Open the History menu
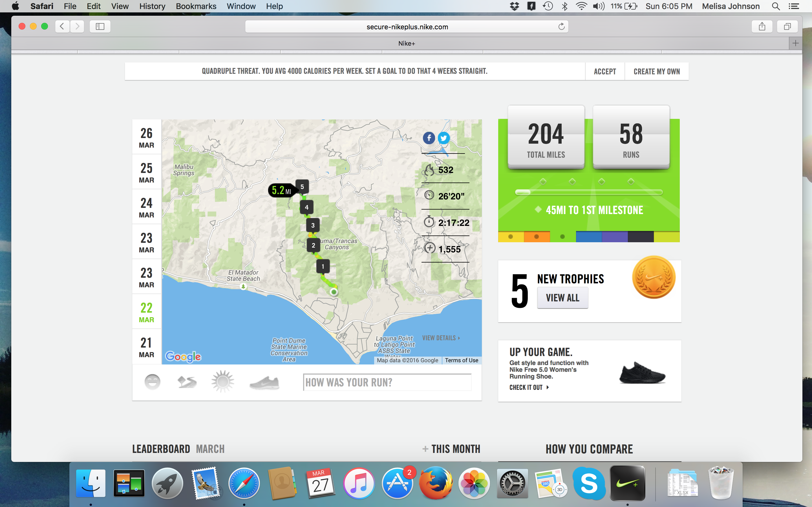812x507 pixels. click(x=152, y=6)
